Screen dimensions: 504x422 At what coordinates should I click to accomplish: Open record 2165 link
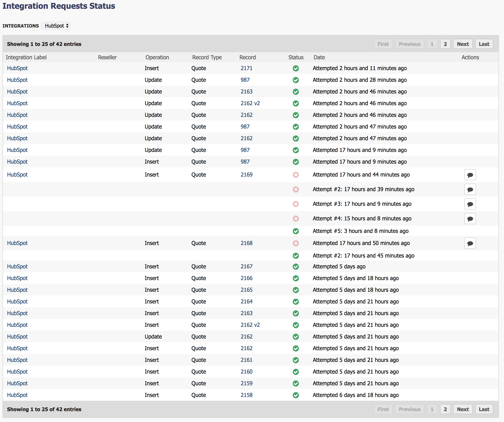click(x=247, y=290)
